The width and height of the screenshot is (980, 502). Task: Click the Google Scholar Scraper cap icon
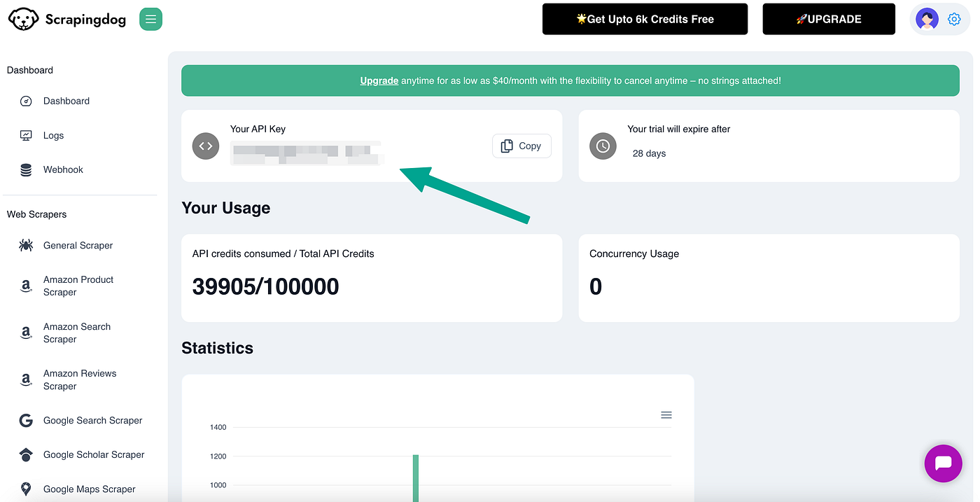(26, 455)
